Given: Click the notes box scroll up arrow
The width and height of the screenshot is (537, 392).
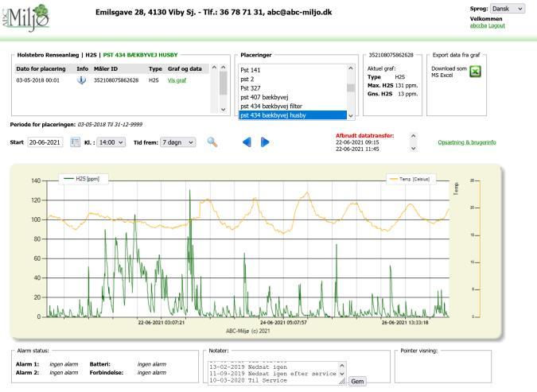Looking at the screenshot, I should tap(342, 365).
